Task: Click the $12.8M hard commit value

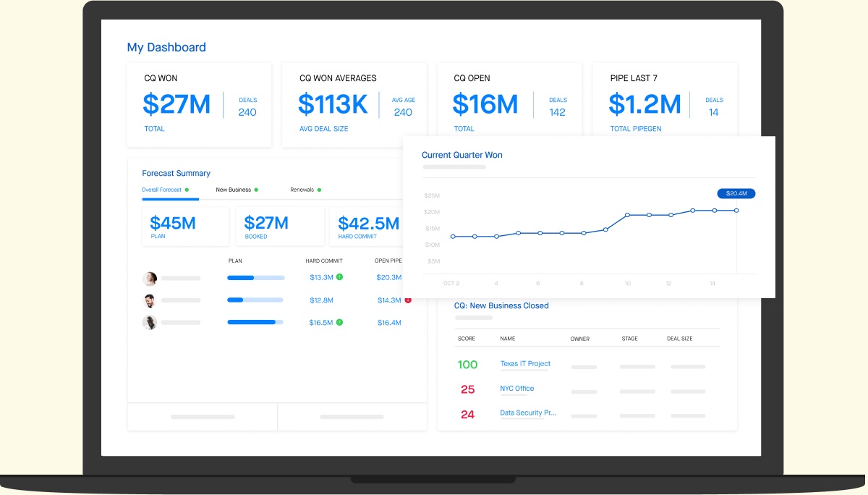Action: (321, 300)
